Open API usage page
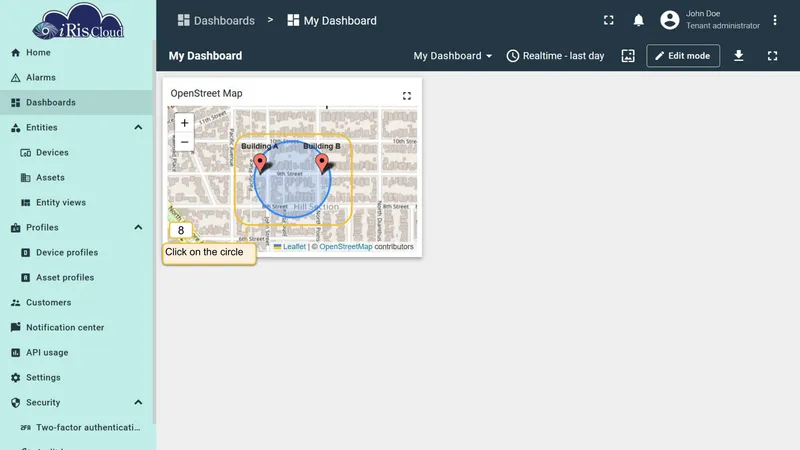800x450 pixels. (77, 353)
